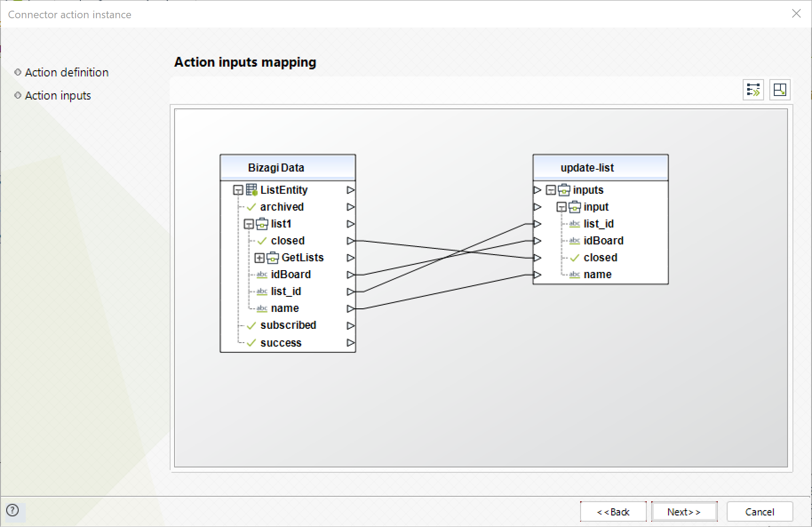This screenshot has height=527, width=812.
Task: Click the output connector arrow of archived
Action: [x=351, y=207]
